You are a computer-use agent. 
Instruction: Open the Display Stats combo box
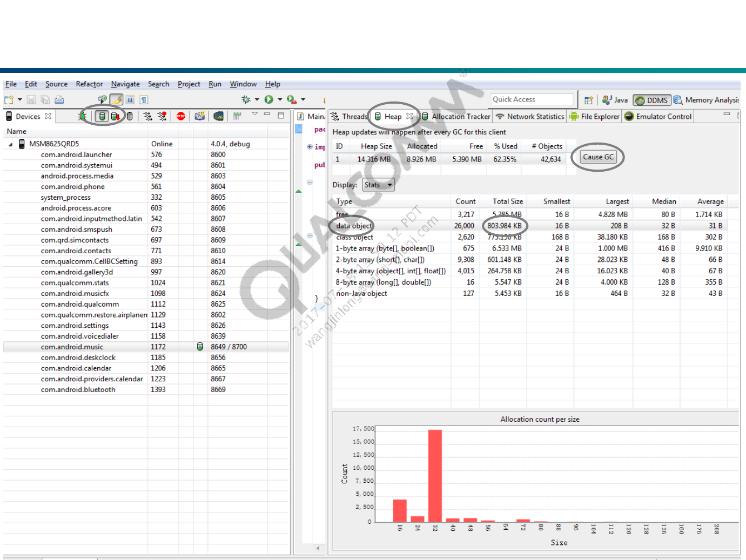(378, 185)
